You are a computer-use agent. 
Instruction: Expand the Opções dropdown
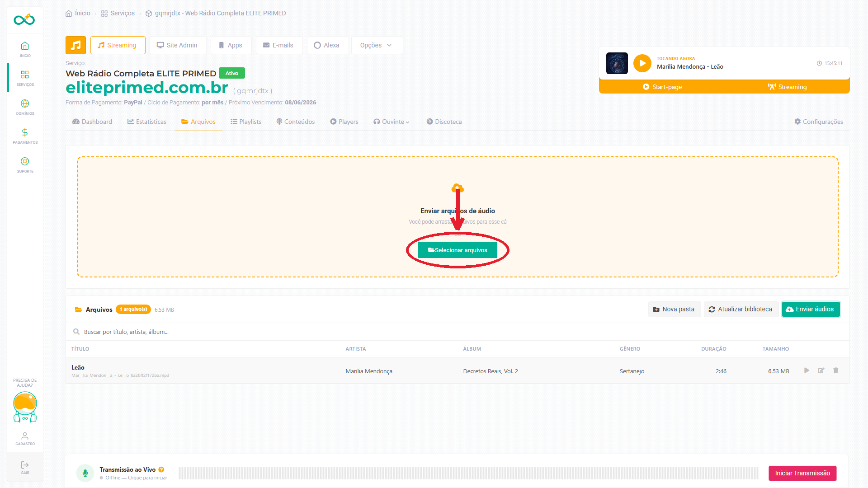point(376,45)
